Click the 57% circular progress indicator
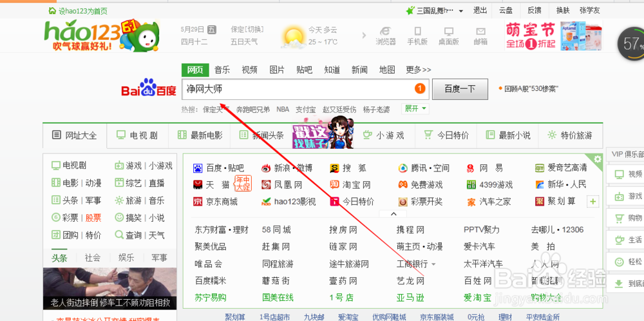Image resolution: width=644 pixels, height=321 pixels. 632,44
